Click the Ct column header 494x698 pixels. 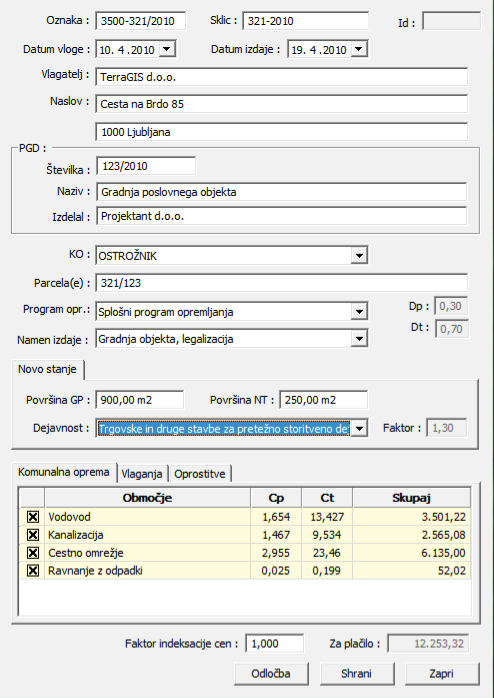click(327, 498)
